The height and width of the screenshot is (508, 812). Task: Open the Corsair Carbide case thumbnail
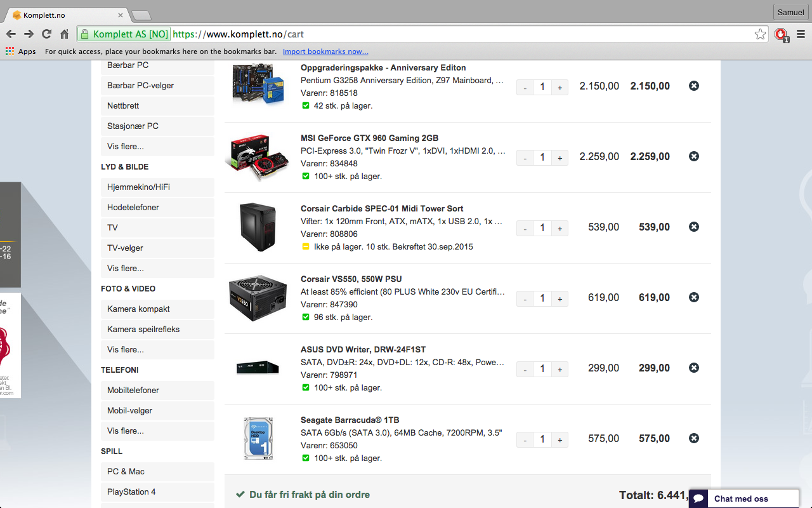click(x=258, y=227)
